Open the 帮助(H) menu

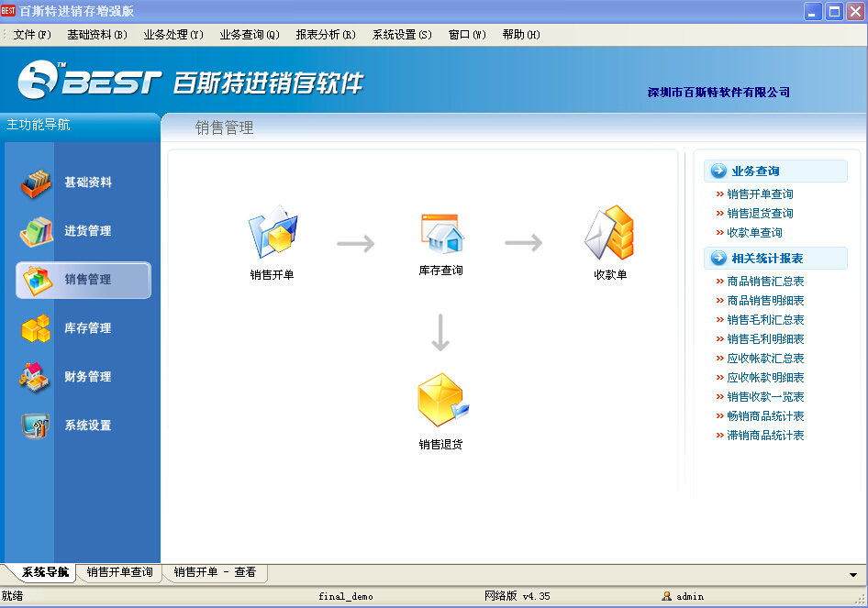(521, 35)
